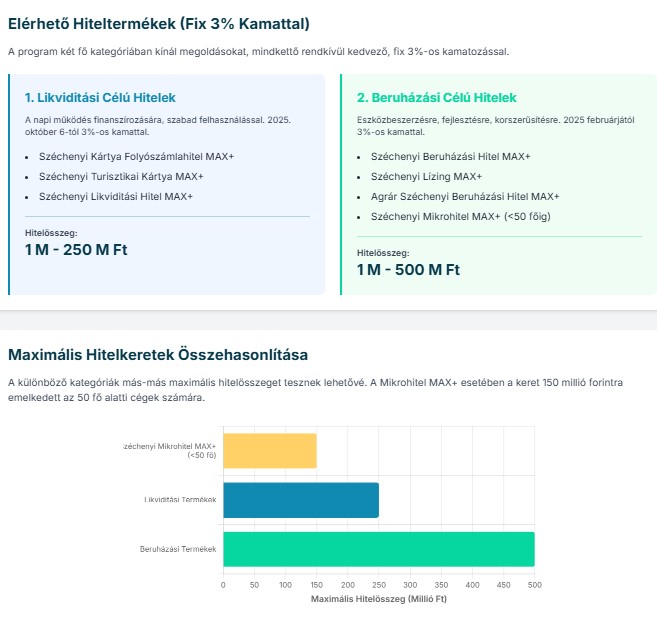Click the blue Likviditási Termékek chart bar

300,500
